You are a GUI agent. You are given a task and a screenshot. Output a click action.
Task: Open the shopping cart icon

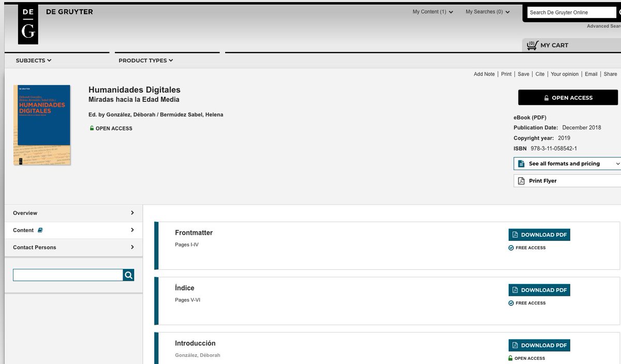point(533,45)
